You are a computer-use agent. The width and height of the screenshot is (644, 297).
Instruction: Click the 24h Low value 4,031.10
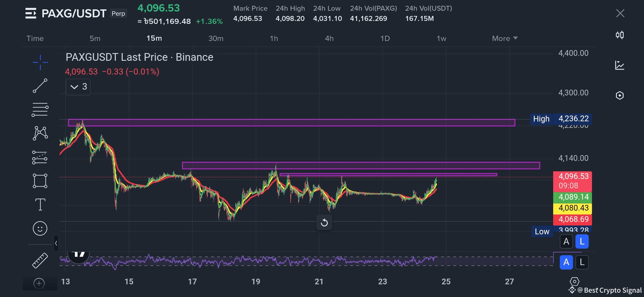tap(328, 18)
